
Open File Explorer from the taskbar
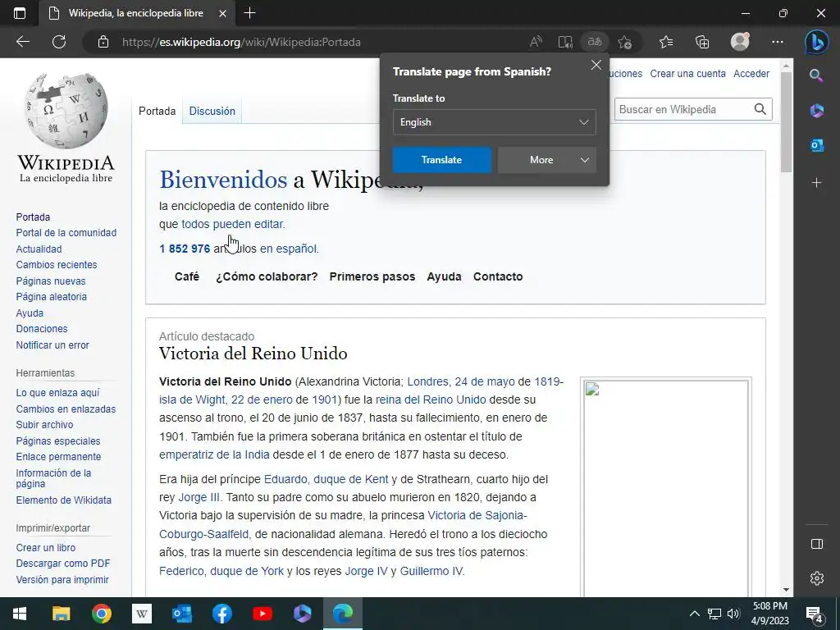click(x=61, y=614)
